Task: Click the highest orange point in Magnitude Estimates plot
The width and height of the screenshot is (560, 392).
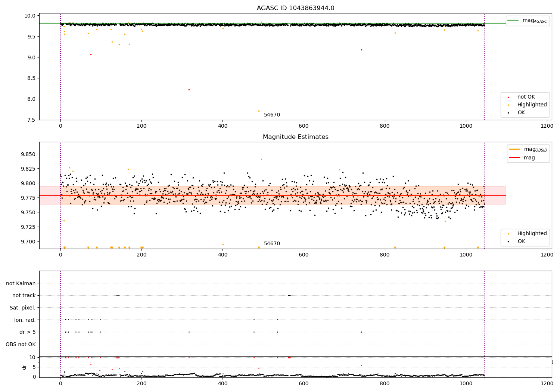Action: [x=261, y=159]
